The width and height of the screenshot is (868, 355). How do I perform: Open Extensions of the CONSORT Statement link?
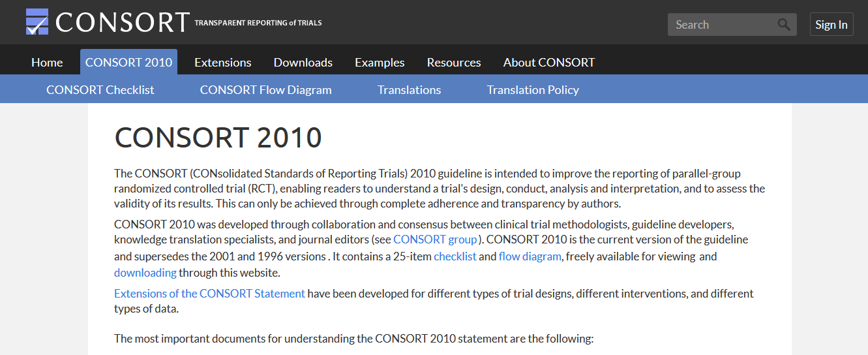(x=209, y=294)
